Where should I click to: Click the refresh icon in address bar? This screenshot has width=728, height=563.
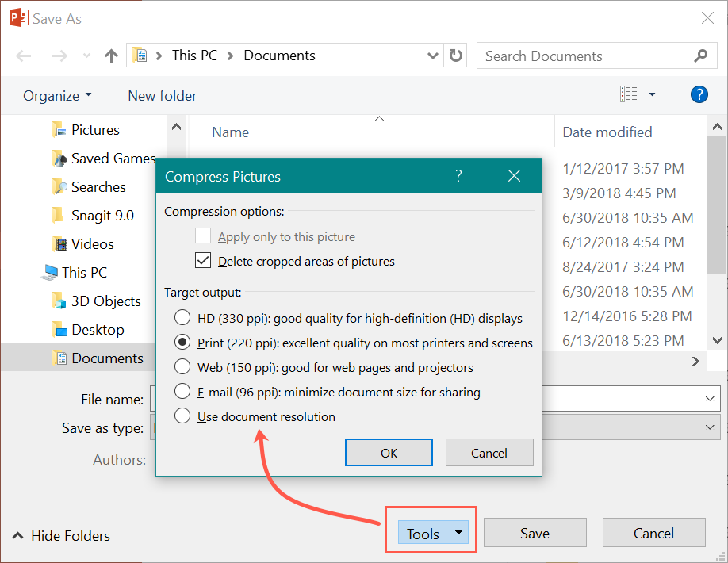pyautogui.click(x=455, y=56)
